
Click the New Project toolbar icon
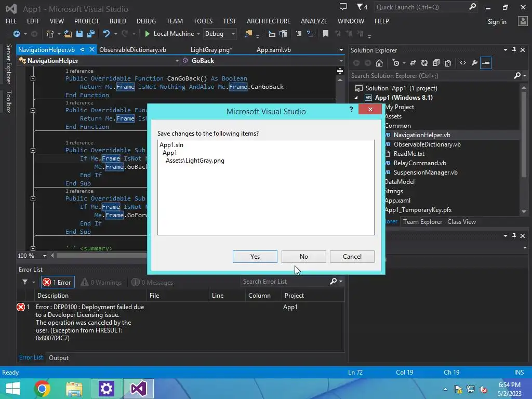[50, 34]
